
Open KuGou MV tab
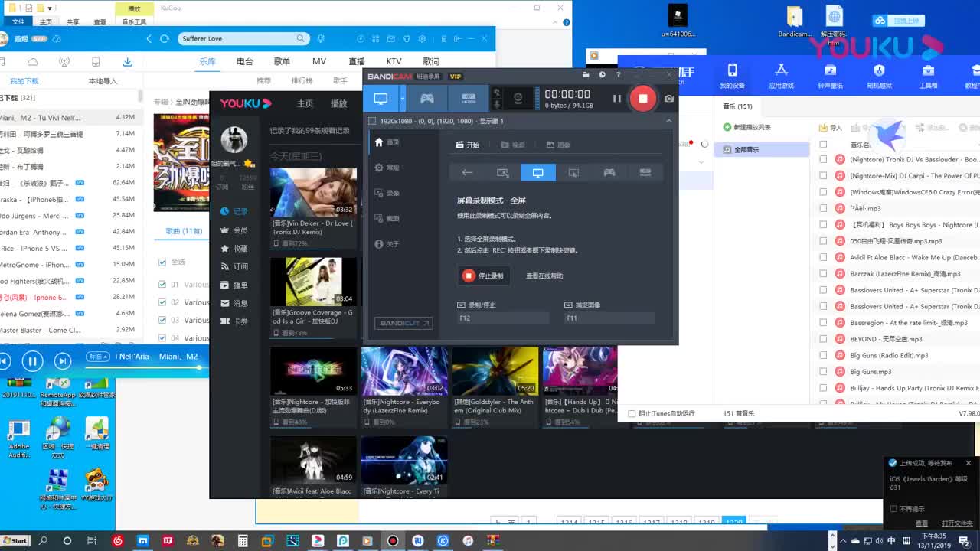[x=319, y=61]
